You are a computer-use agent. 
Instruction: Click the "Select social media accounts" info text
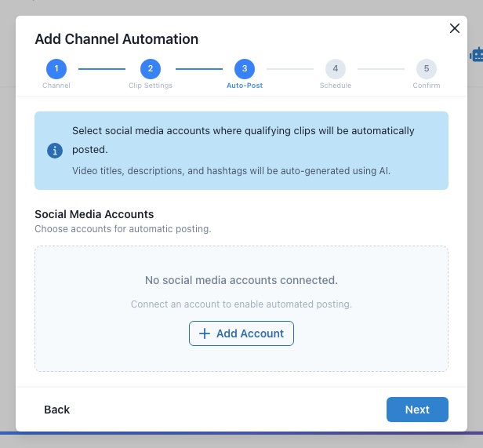click(x=243, y=140)
